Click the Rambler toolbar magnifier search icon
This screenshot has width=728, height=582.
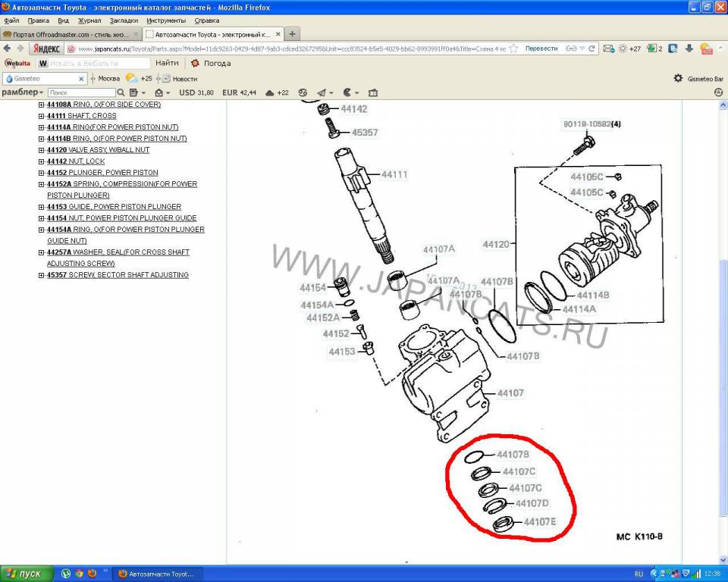121,92
